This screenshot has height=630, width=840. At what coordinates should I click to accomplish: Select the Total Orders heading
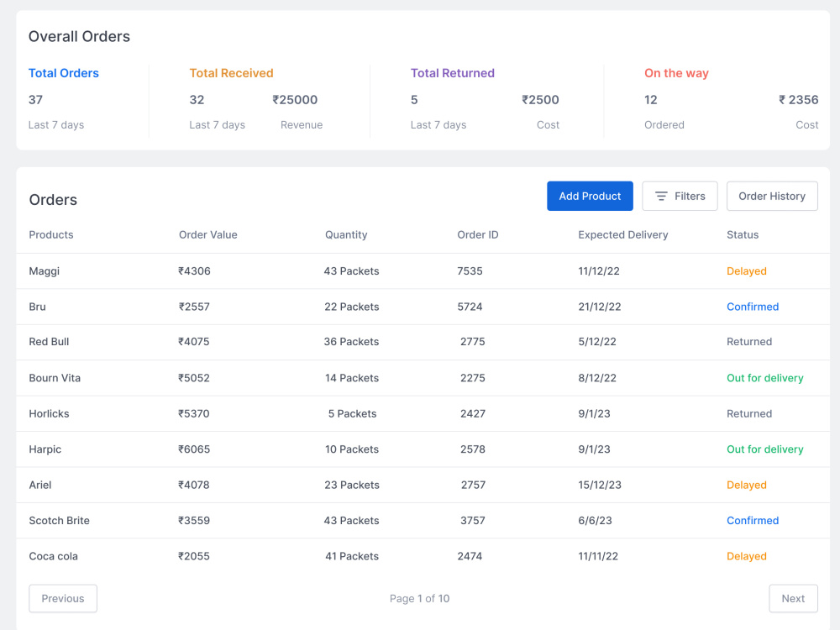point(64,73)
